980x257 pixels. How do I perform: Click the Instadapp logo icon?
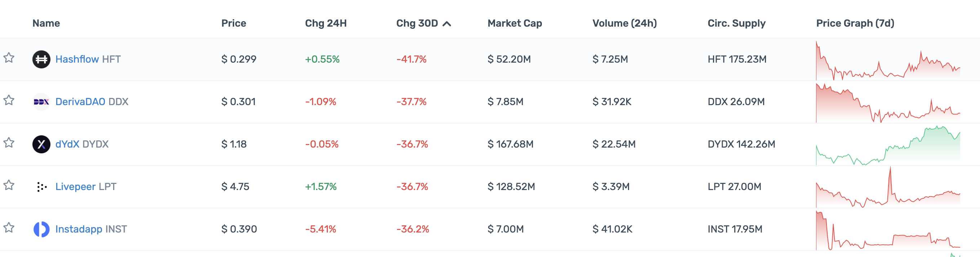tap(41, 229)
